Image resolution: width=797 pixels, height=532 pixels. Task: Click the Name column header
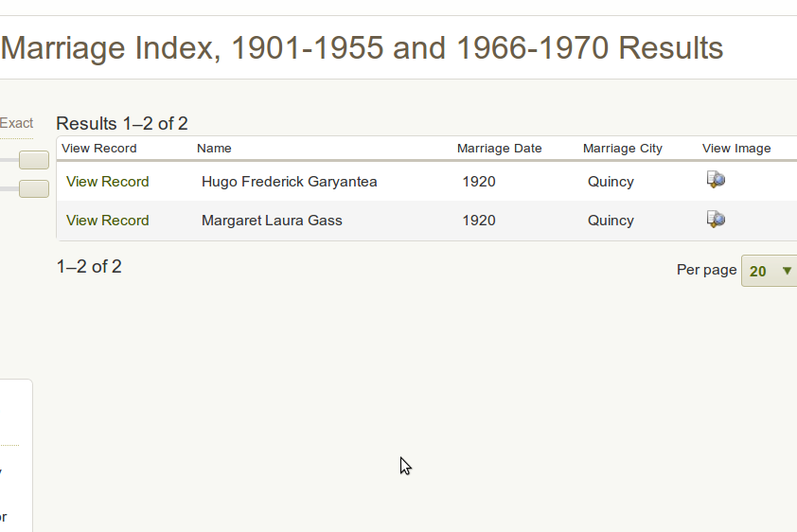tap(214, 149)
